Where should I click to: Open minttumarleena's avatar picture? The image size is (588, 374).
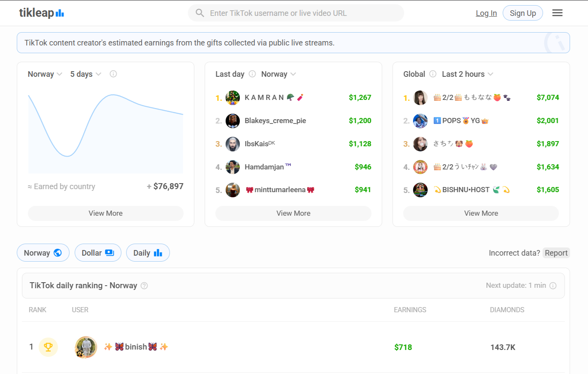click(232, 190)
